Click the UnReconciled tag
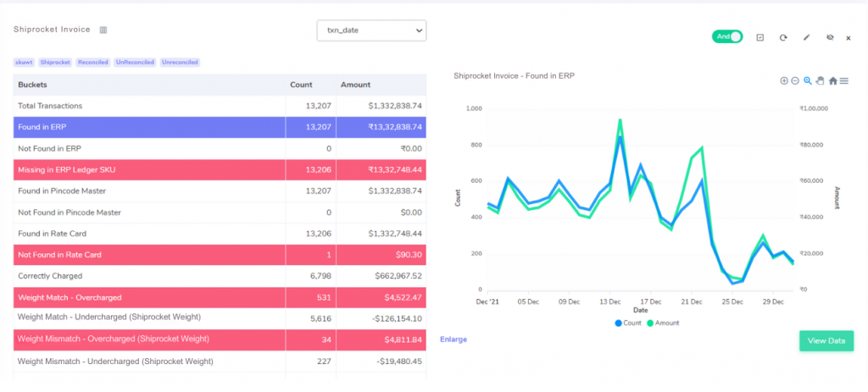 (135, 63)
